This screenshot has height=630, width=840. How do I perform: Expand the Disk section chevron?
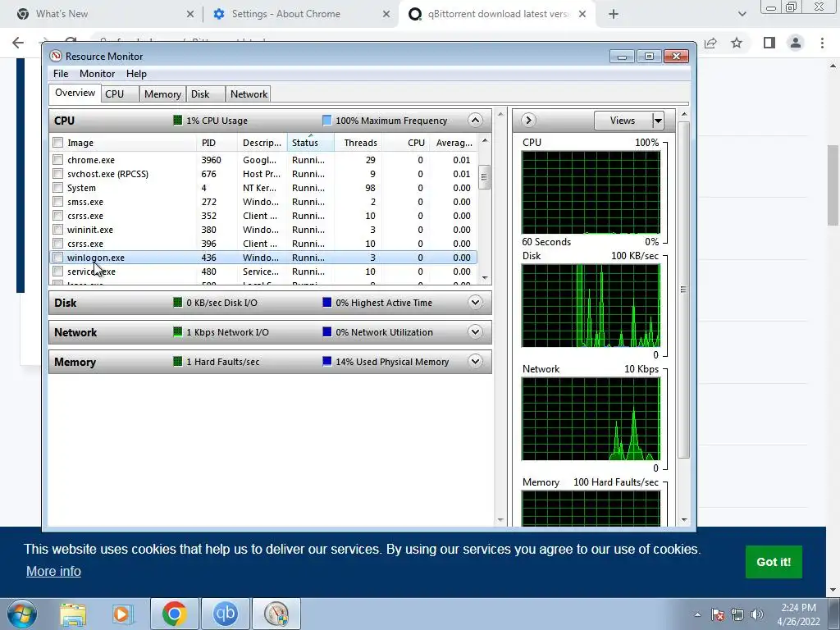click(x=475, y=302)
